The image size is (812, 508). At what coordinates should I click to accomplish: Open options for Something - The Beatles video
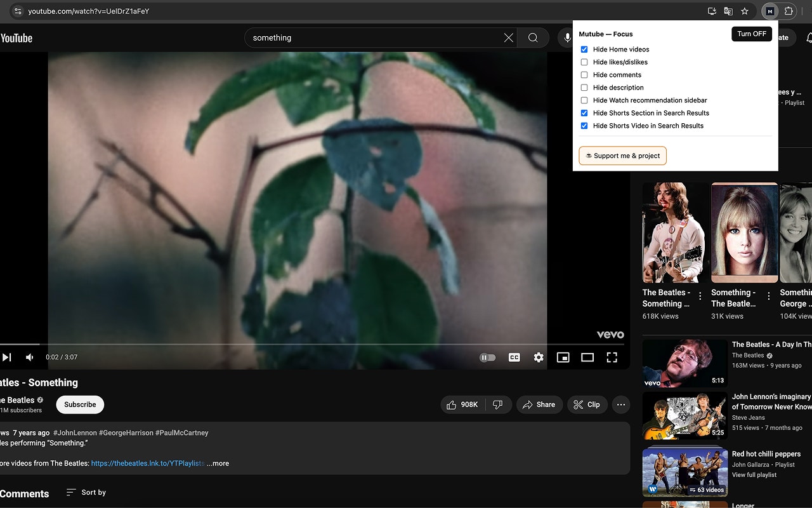coord(768,295)
